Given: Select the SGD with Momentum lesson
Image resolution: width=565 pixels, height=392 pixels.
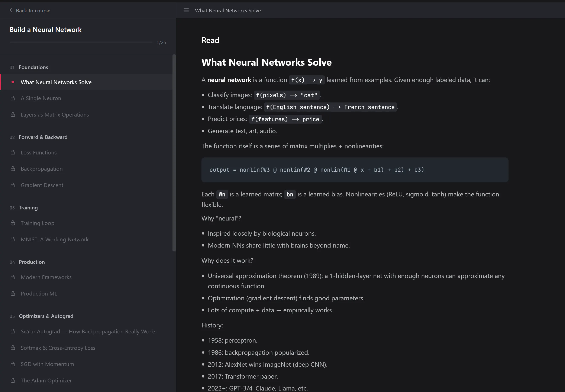Looking at the screenshot, I should pyautogui.click(x=86, y=364).
